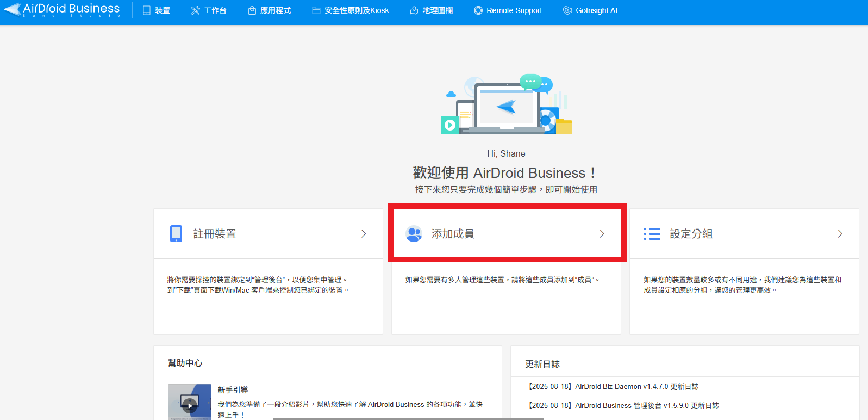Viewport: 868px width, 420px height.
Task: Open the 註冊裝置 step
Action: (x=268, y=234)
